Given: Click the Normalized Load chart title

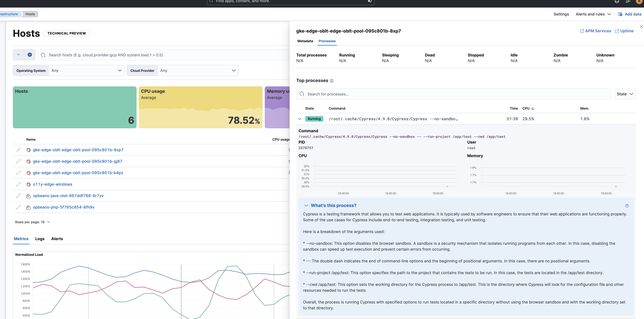Looking at the screenshot, I should pos(29,255).
